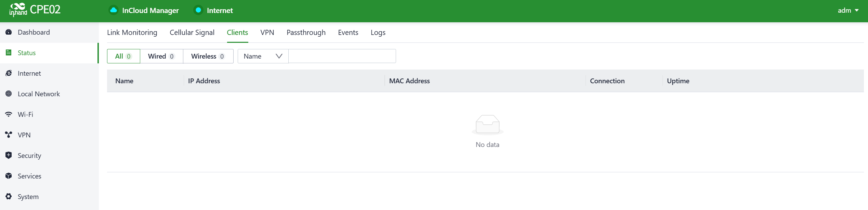Click the Wi-Fi signal icon
The image size is (868, 210).
pos(9,114)
